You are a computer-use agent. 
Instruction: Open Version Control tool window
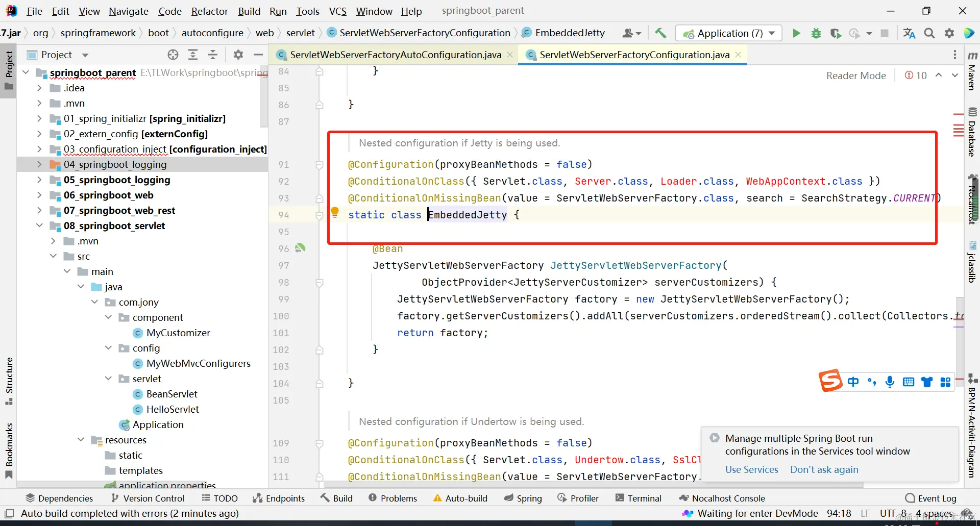148,498
